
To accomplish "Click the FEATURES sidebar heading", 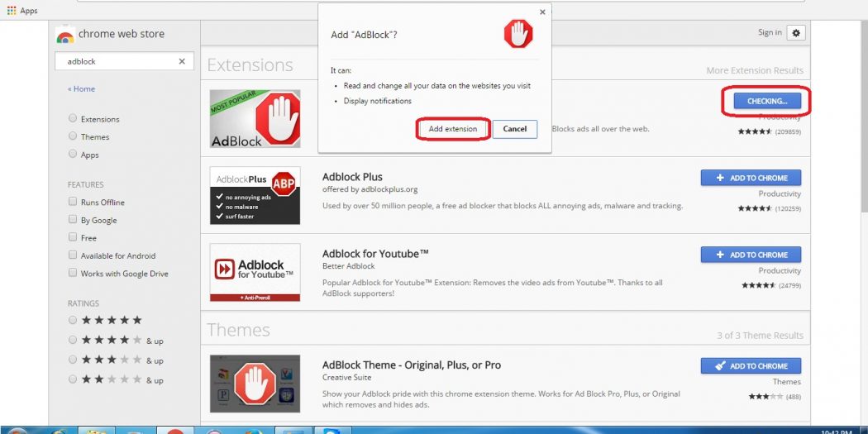I will (86, 184).
